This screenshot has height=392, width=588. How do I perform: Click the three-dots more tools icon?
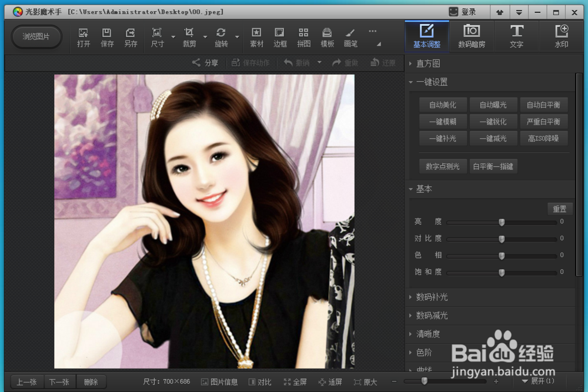tap(372, 31)
